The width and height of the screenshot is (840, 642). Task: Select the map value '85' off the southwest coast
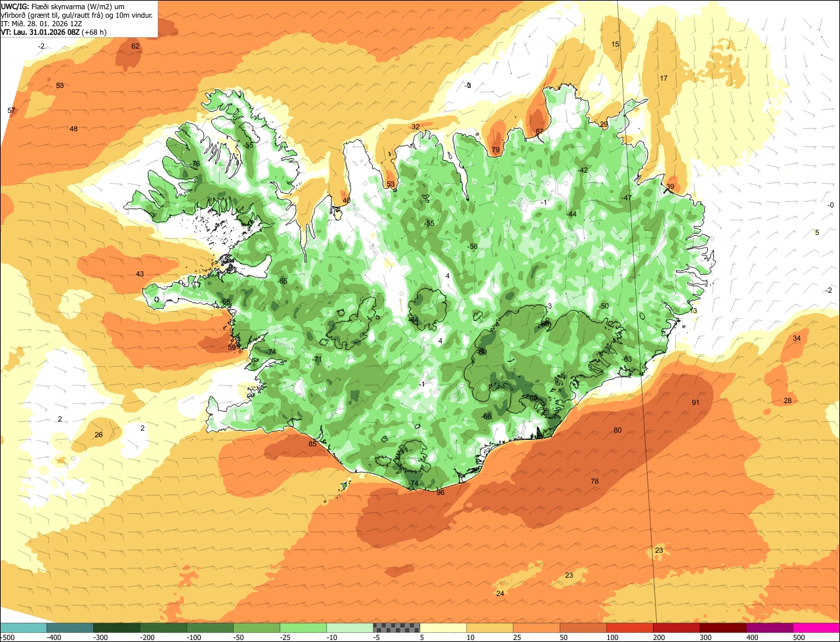[x=312, y=444]
